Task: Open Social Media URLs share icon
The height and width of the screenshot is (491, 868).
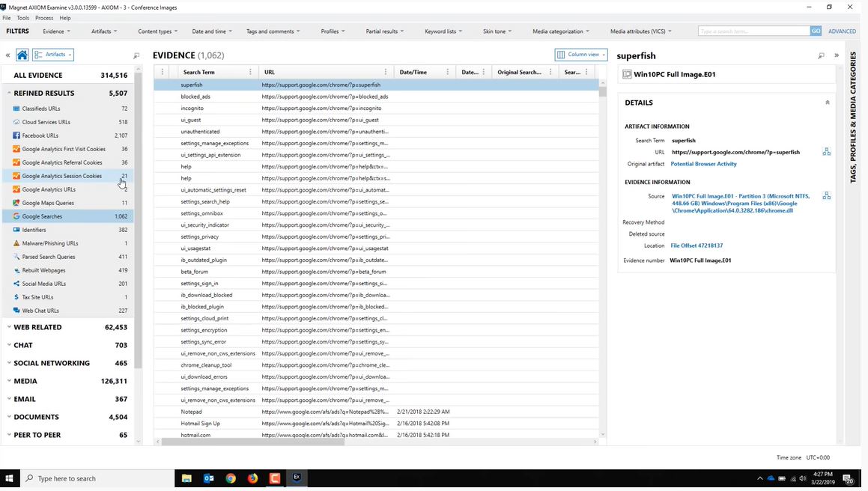Action: (x=16, y=284)
